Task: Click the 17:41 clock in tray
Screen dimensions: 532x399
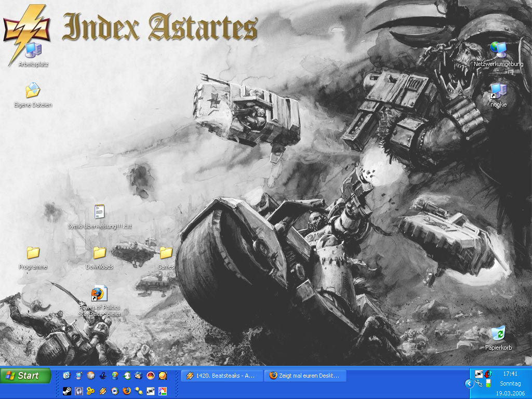Action: 510,374
